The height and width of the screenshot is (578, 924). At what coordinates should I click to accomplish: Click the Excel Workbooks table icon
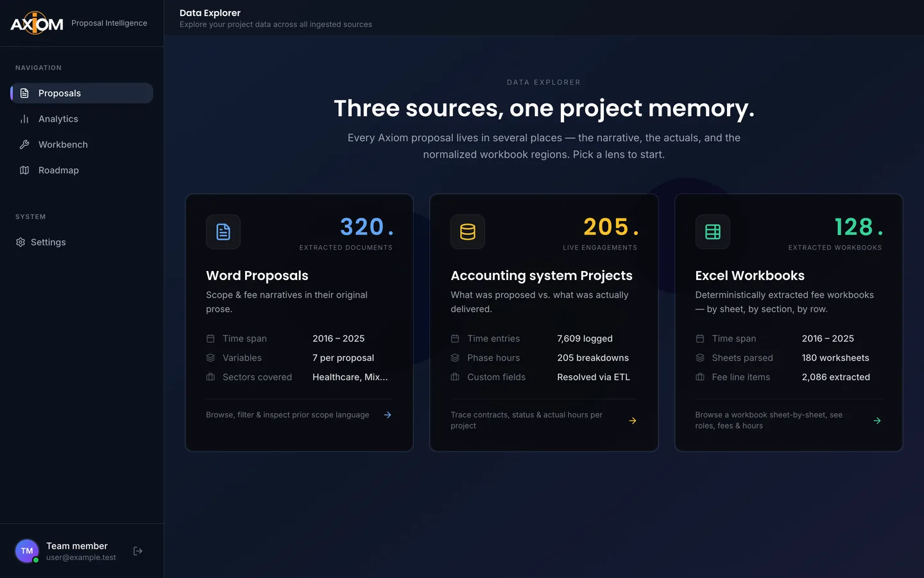(x=713, y=232)
